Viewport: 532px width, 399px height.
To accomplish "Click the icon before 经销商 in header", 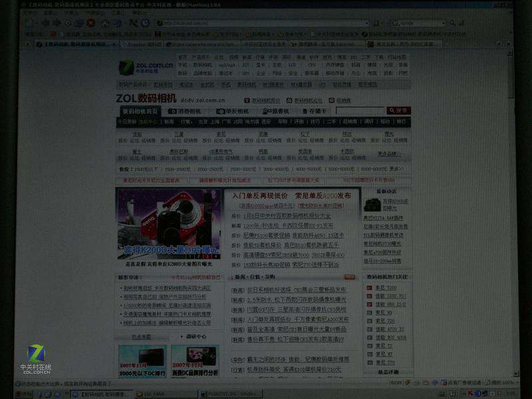I will click(x=331, y=100).
